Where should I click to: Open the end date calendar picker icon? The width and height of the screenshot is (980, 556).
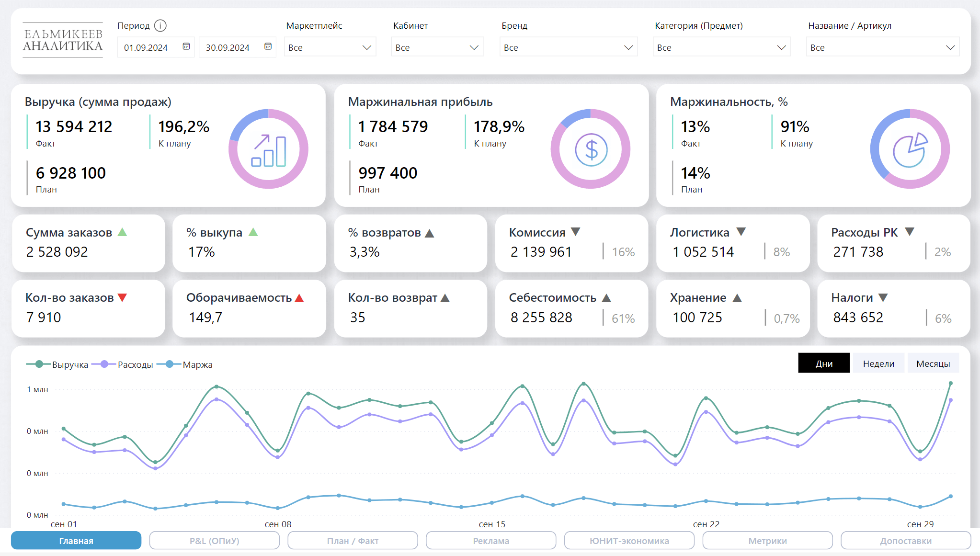268,47
